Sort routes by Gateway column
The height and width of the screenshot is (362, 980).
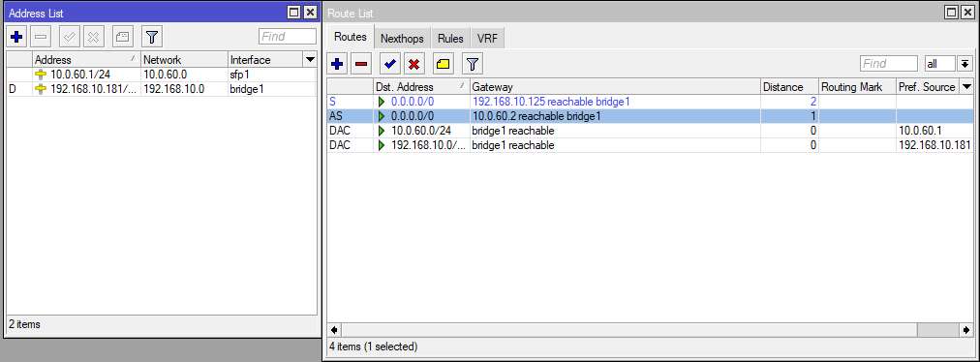point(615,87)
